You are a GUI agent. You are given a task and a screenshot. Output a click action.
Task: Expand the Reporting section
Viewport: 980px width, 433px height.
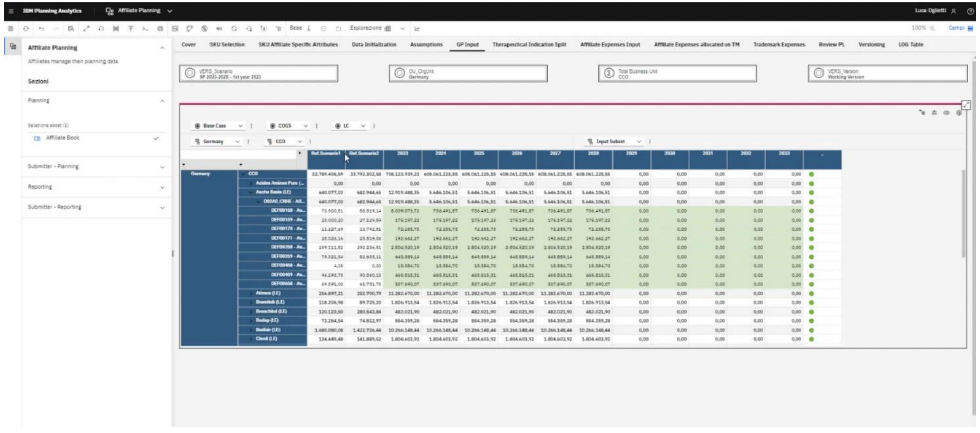click(x=96, y=187)
